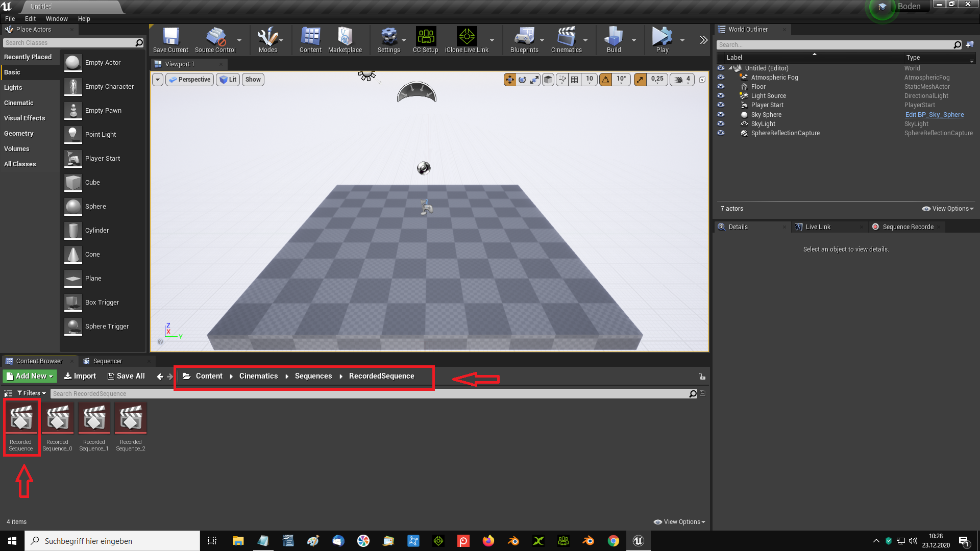Open the File menu
The image size is (980, 551).
click(10, 19)
